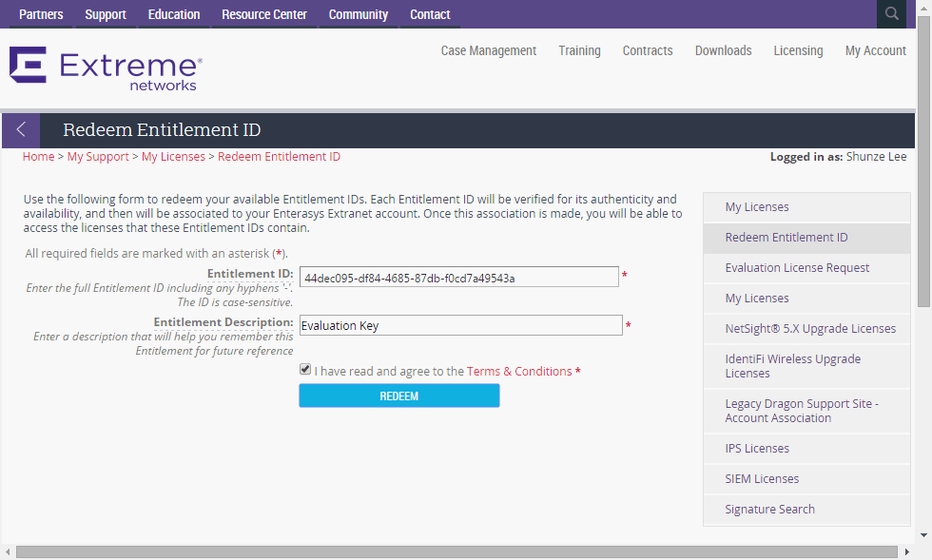The image size is (932, 560).
Task: Open Evaluation License Request in the sidebar
Action: tap(806, 268)
